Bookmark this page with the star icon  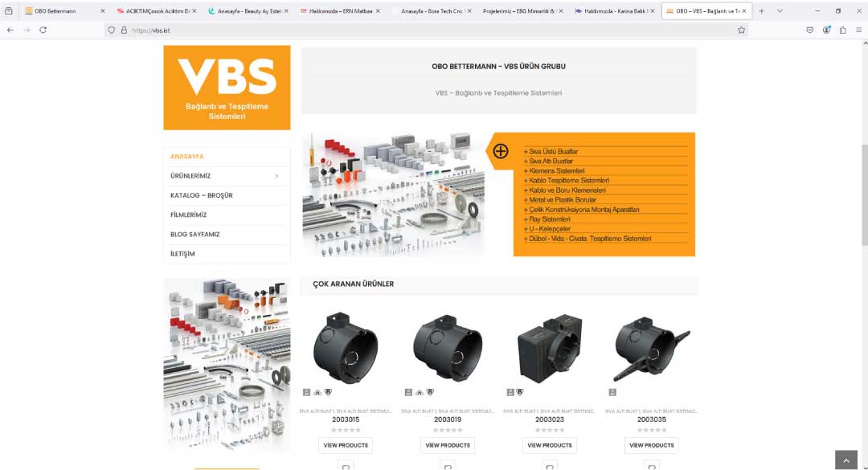pyautogui.click(x=741, y=31)
